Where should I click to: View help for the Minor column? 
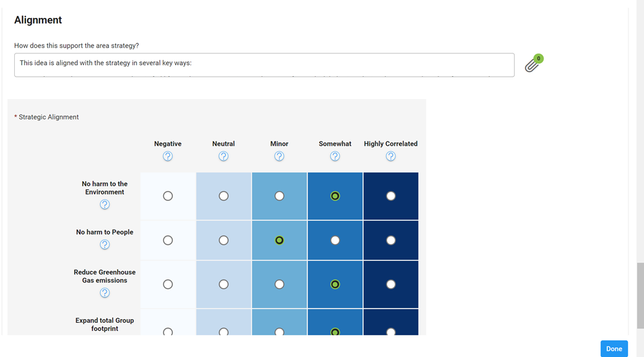click(x=279, y=156)
